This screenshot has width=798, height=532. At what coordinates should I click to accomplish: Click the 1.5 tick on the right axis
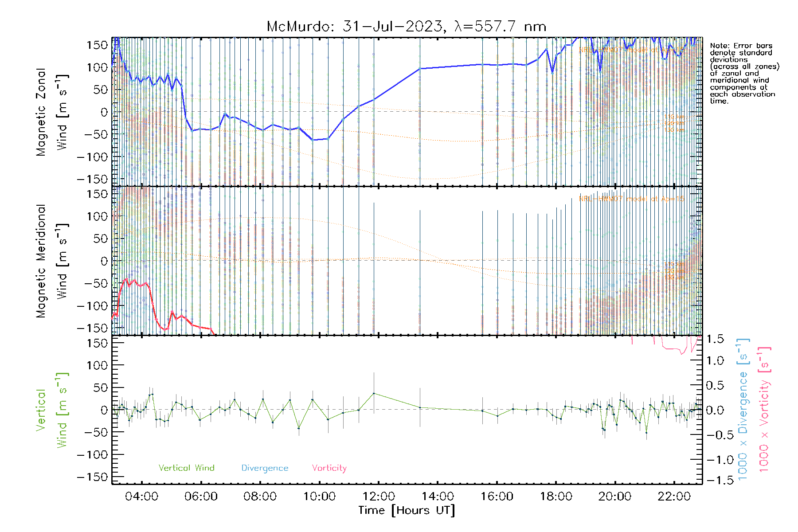coord(715,339)
